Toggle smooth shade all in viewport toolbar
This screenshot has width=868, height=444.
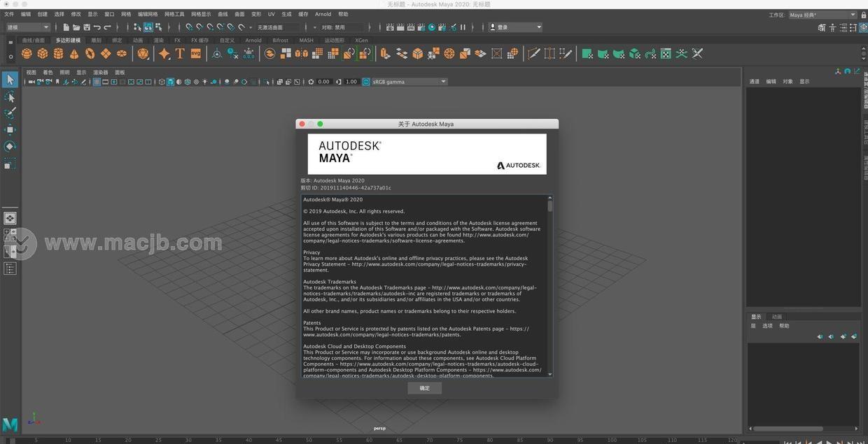coord(170,82)
